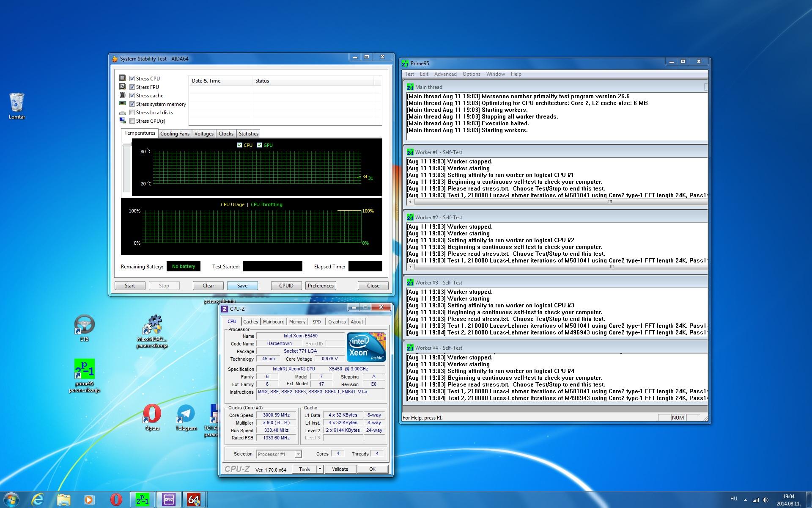This screenshot has width=812, height=508.
Task: Switch to Prime95 via its taskbar icon
Action: pos(143,500)
